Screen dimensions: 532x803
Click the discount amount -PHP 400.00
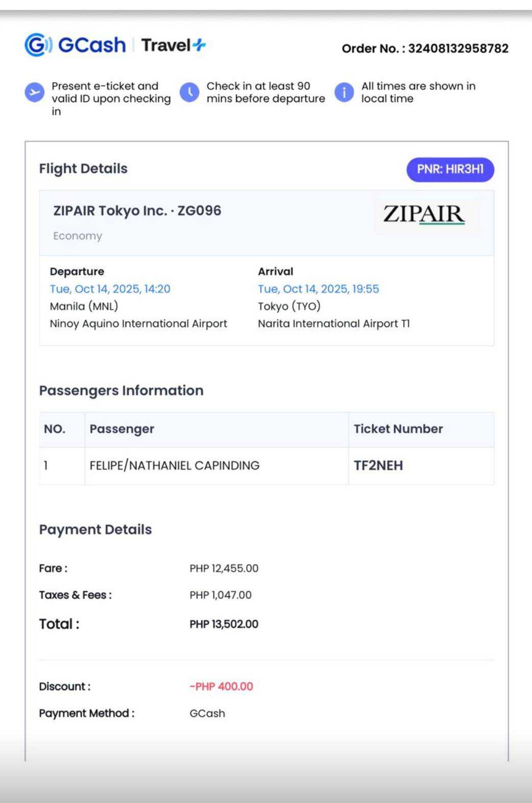tap(221, 687)
